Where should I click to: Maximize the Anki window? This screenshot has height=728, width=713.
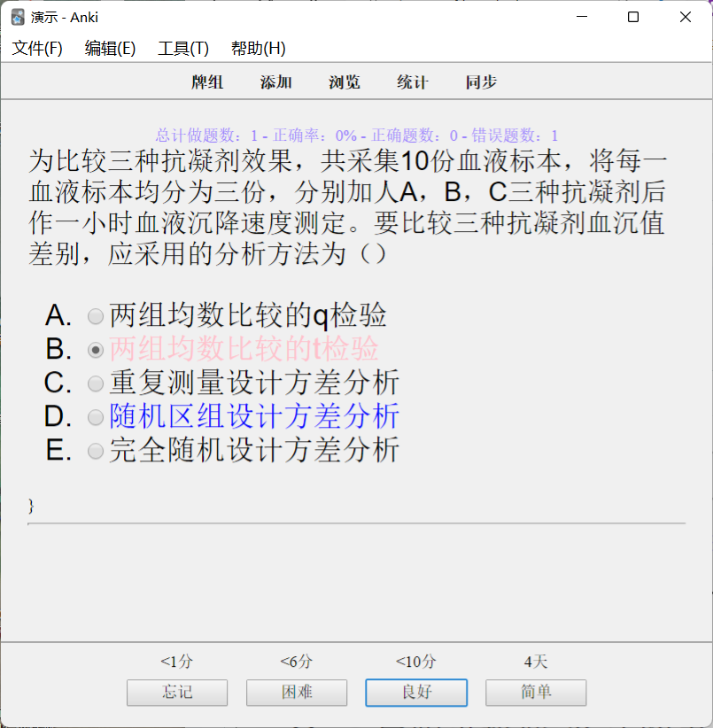point(633,17)
